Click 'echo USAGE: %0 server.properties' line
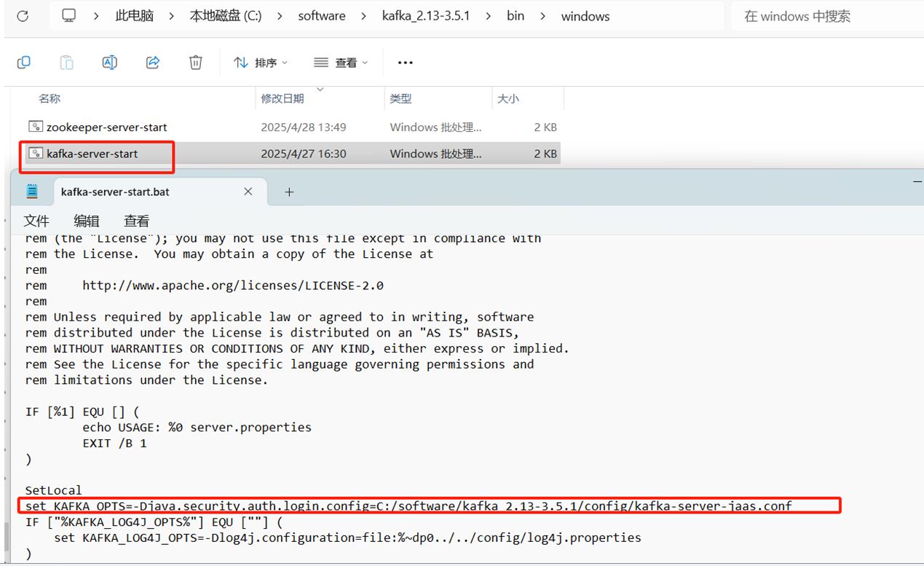 [197, 427]
